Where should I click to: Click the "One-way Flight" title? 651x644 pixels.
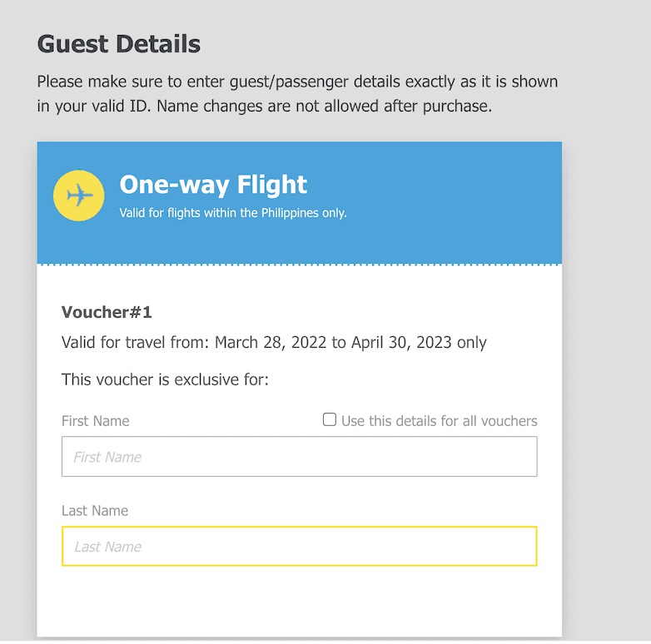pyautogui.click(x=213, y=185)
